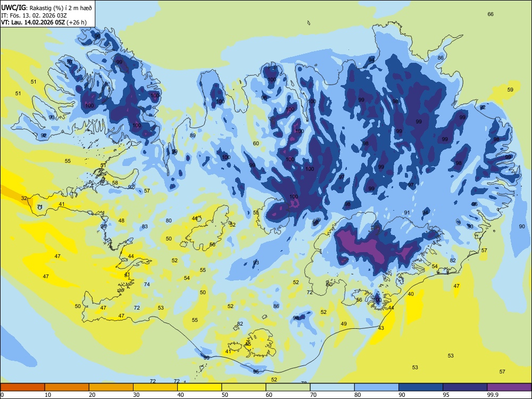The width and height of the screenshot is (532, 399).
Task: Click the '49' humidity value on the map
Action: 344,323
